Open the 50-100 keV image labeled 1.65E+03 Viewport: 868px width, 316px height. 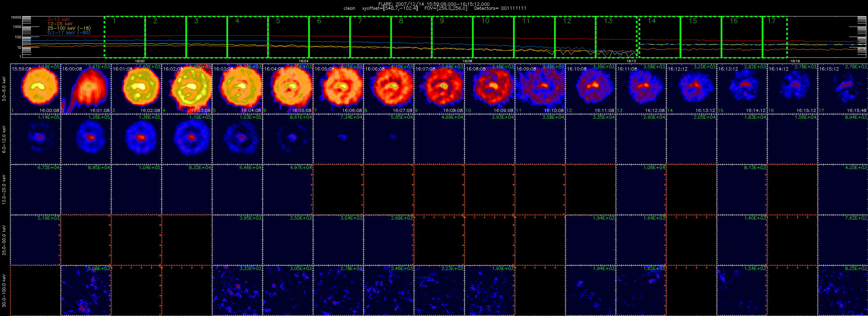(641, 290)
